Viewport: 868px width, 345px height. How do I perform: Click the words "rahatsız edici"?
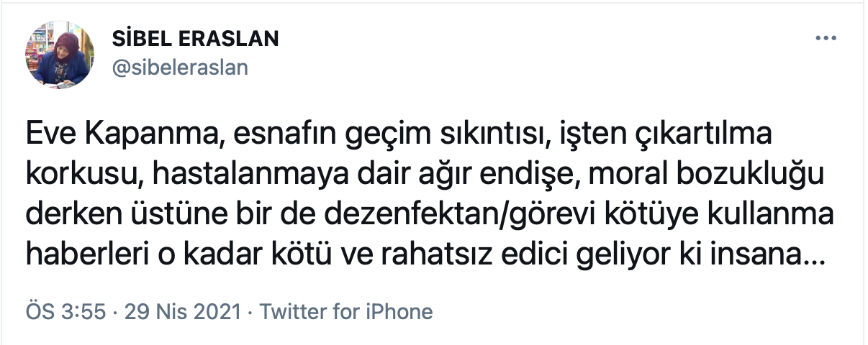click(410, 254)
